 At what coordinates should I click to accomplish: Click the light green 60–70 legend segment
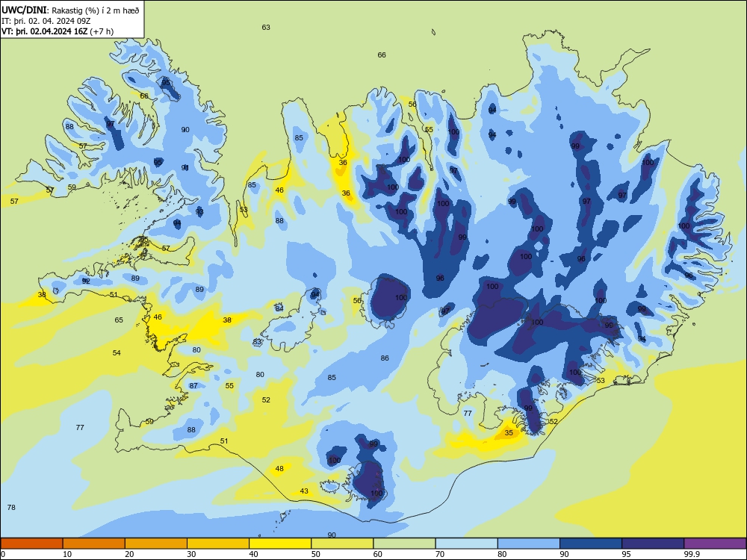click(404, 544)
